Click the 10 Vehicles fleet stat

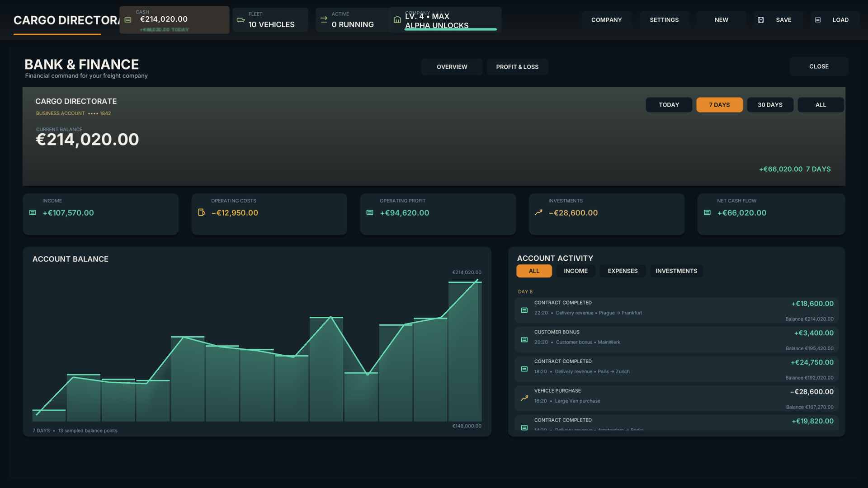click(270, 20)
